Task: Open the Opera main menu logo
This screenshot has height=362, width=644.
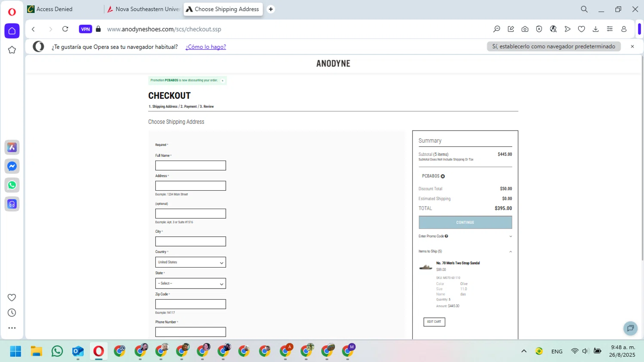Action: click(x=12, y=12)
